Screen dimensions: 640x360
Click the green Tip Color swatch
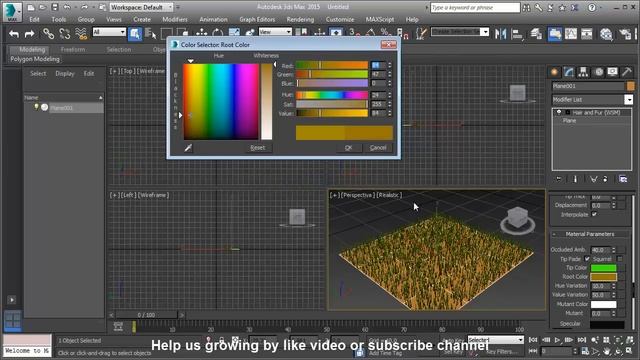point(603,268)
